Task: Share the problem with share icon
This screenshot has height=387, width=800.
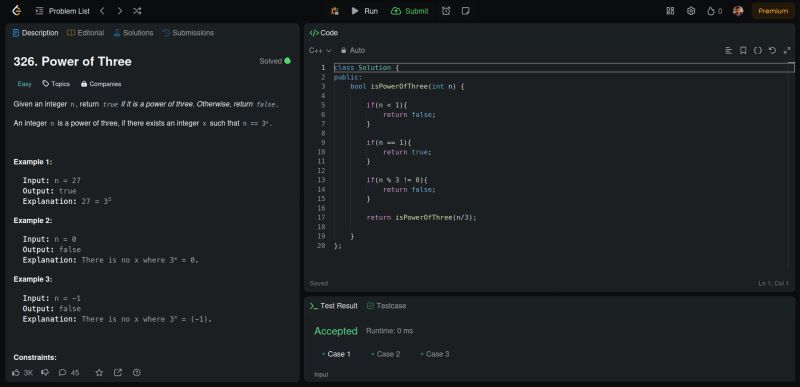Action: (118, 373)
